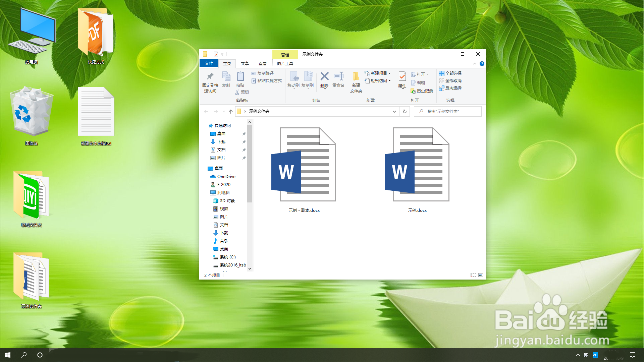Select the 示例.docx file thumbnail
Image resolution: width=644 pixels, height=362 pixels.
click(418, 165)
